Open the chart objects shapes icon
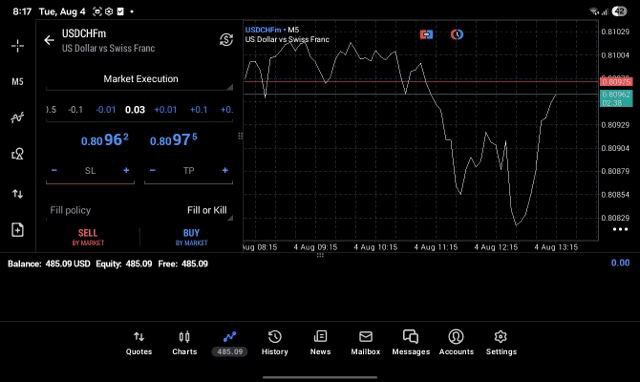This screenshot has width=640, height=382. tap(17, 154)
